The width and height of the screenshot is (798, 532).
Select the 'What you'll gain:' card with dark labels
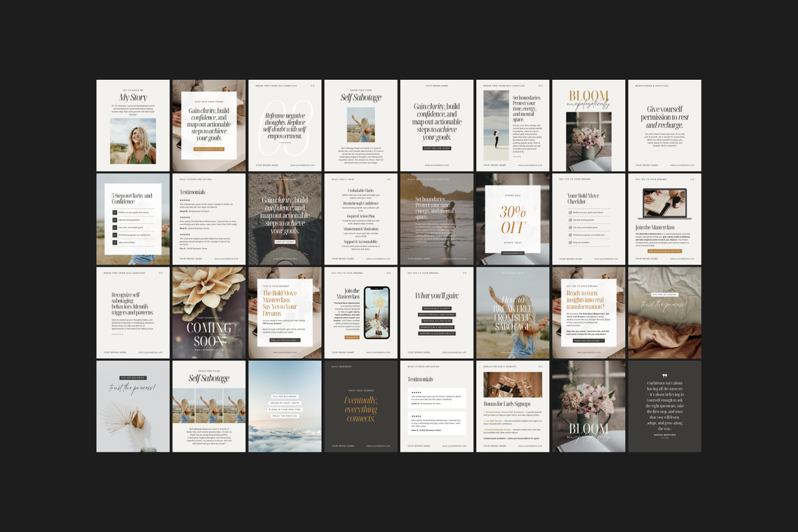tap(436, 313)
